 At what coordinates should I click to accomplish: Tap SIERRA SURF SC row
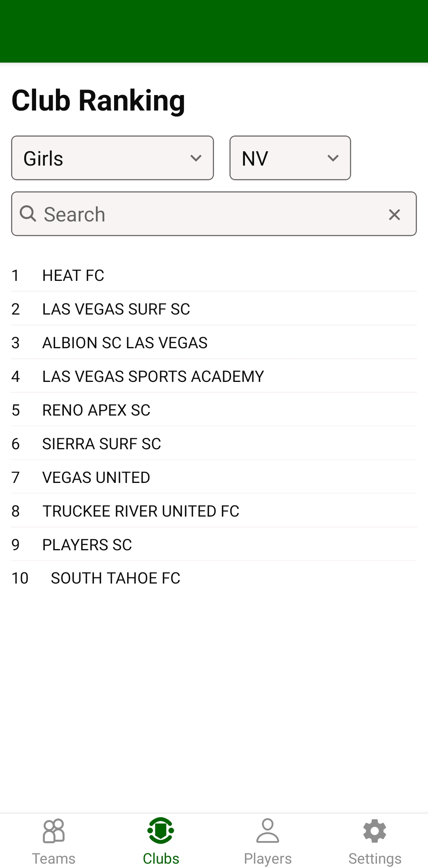101,444
